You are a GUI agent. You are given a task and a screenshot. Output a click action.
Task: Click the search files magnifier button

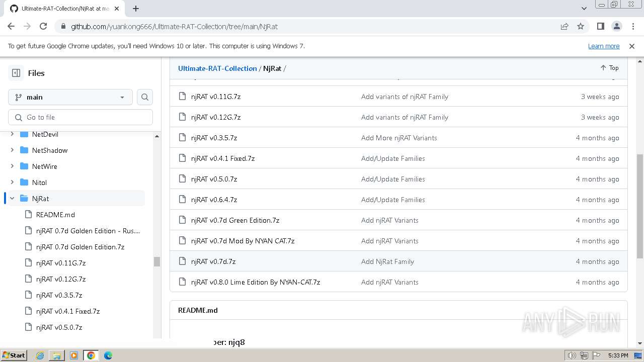pyautogui.click(x=145, y=97)
